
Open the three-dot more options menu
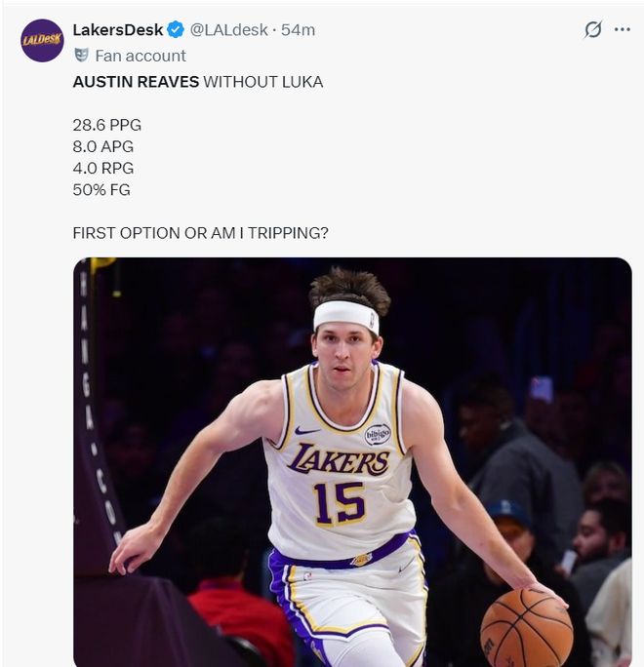coord(622,29)
